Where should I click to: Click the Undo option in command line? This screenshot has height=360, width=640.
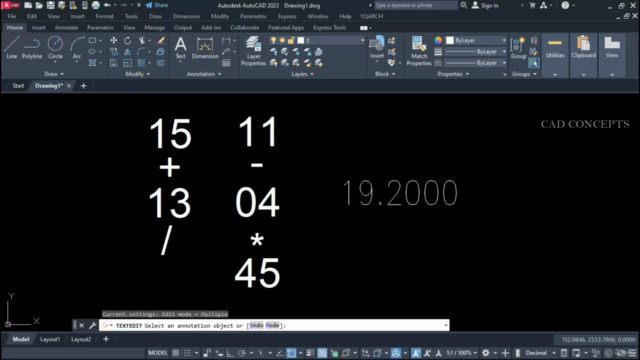[256, 325]
